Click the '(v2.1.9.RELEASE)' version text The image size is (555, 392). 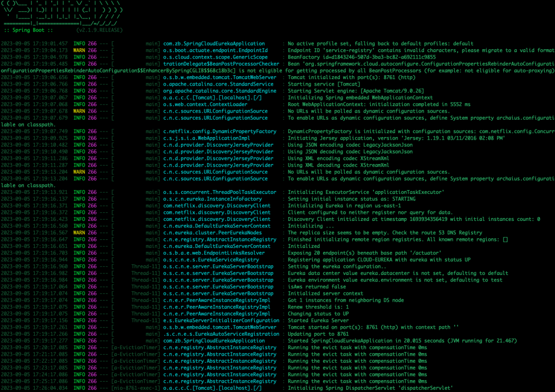point(100,30)
